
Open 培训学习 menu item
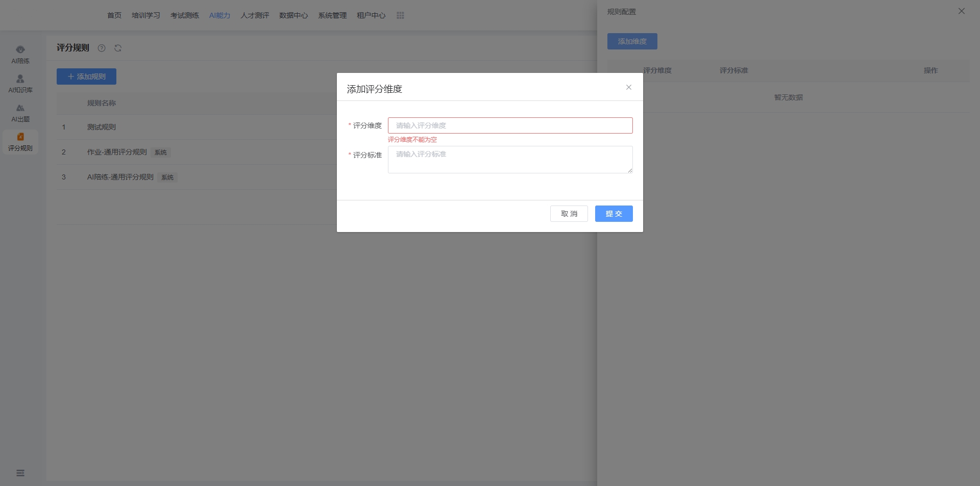pyautogui.click(x=146, y=15)
